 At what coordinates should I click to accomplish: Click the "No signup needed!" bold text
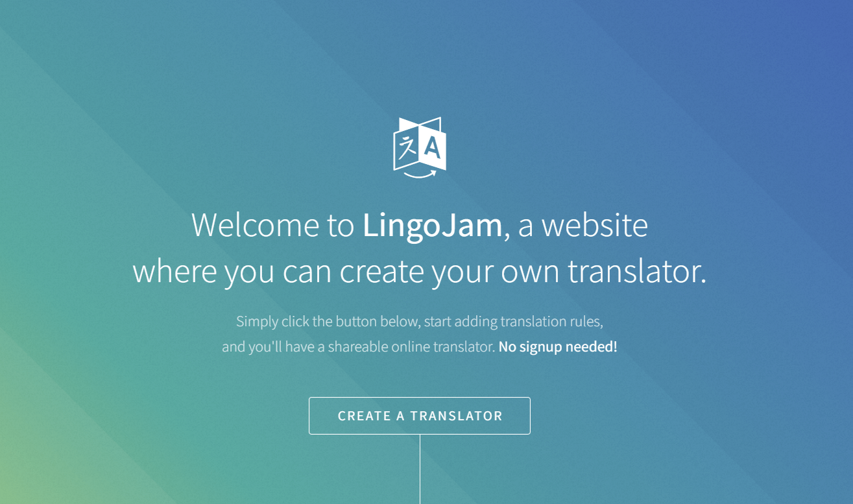click(x=558, y=347)
